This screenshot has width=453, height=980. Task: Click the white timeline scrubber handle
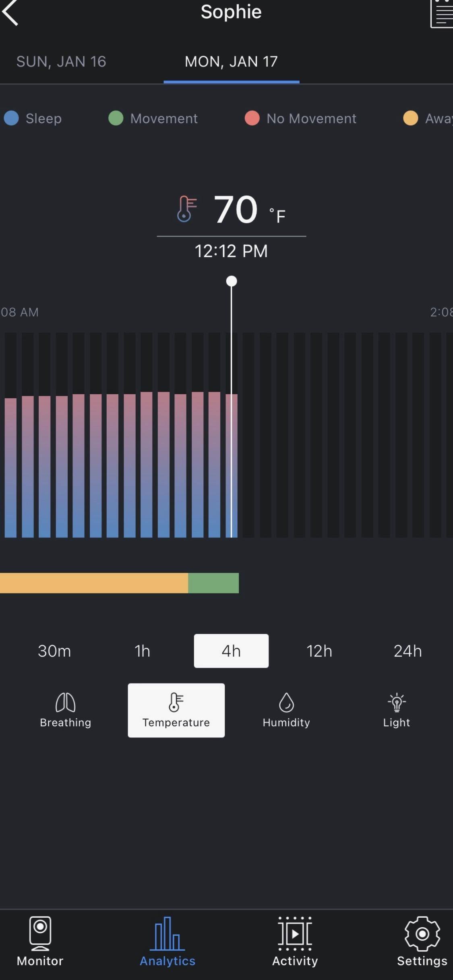(232, 281)
